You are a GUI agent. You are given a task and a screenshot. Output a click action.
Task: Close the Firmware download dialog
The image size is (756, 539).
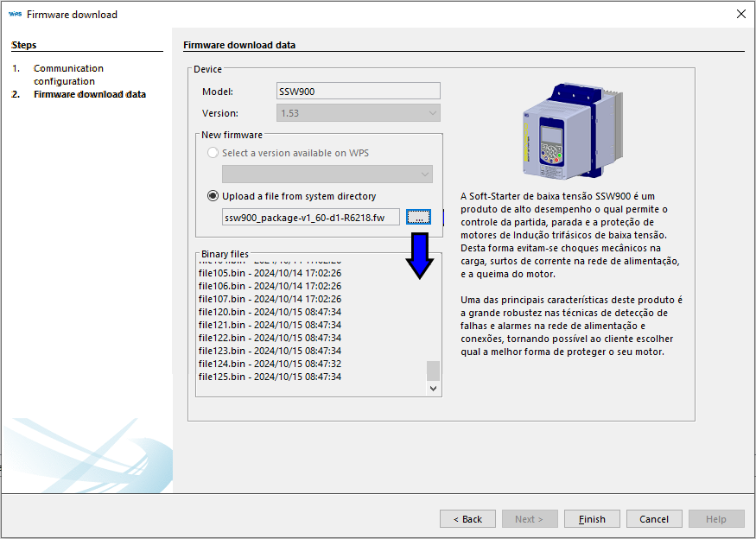tap(740, 14)
